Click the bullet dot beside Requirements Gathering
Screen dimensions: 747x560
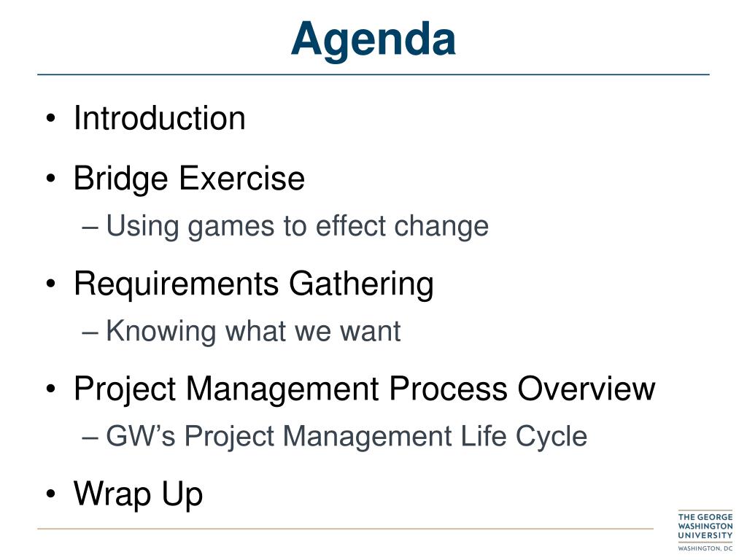tap(51, 284)
